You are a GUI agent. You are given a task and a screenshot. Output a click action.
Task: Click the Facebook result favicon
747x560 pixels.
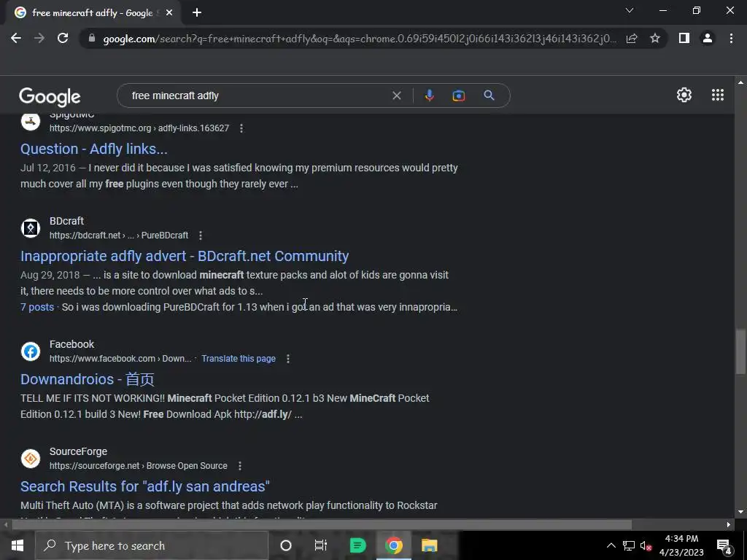click(31, 351)
